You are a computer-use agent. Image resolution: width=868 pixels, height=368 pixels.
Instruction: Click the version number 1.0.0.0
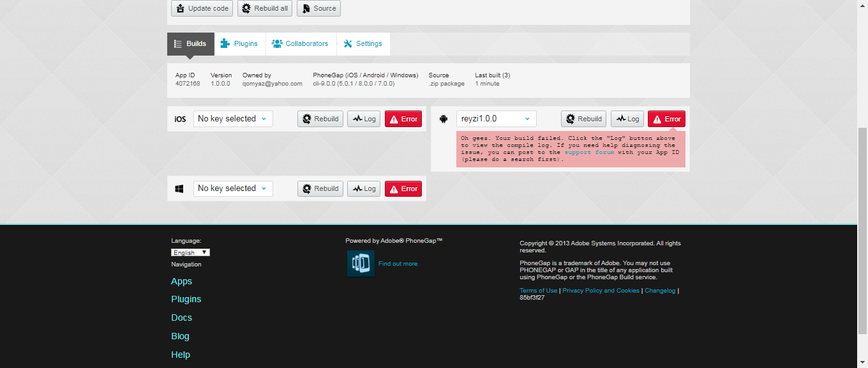coord(220,84)
